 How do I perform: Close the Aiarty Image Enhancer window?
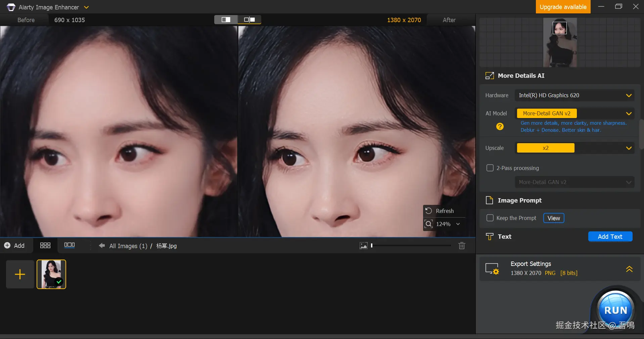[636, 7]
